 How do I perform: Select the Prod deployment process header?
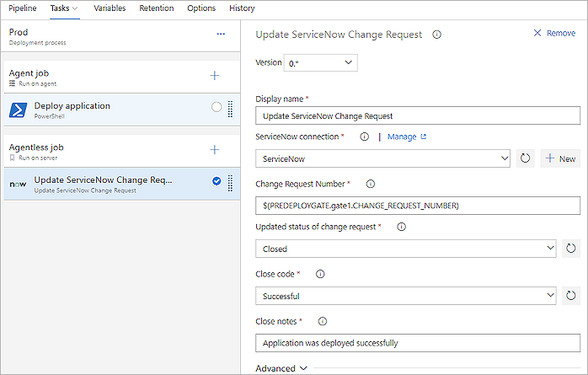[120, 36]
